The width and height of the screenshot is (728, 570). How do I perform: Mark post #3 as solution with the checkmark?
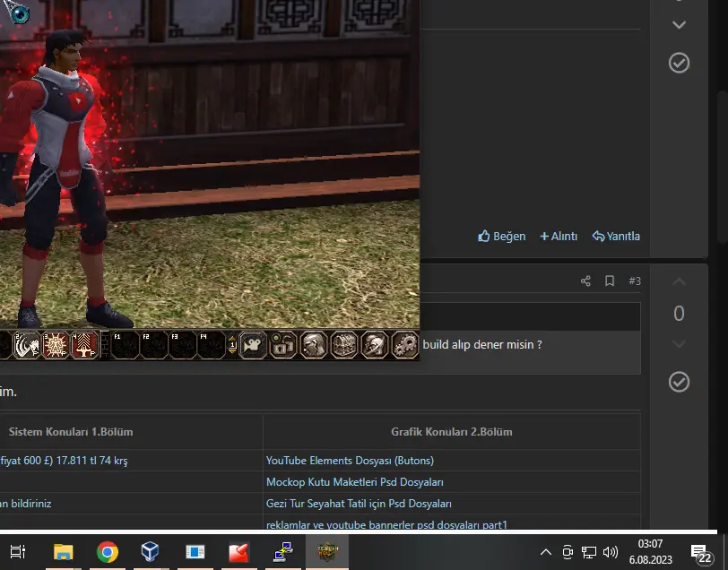pos(679,382)
